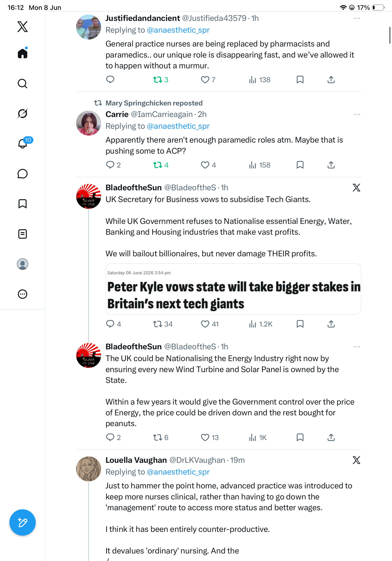Open Search from the sidebar
The image size is (392, 561).
(x=23, y=84)
